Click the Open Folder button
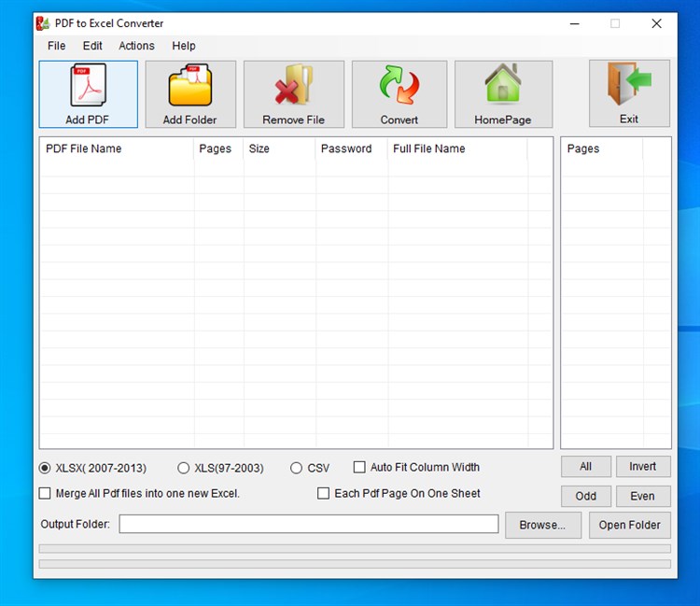Screen dimensions: 700x606 629,525
